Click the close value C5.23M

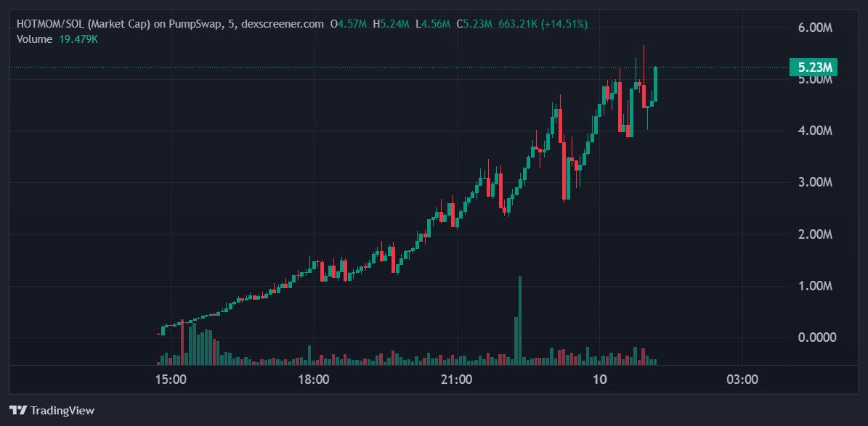tap(473, 23)
